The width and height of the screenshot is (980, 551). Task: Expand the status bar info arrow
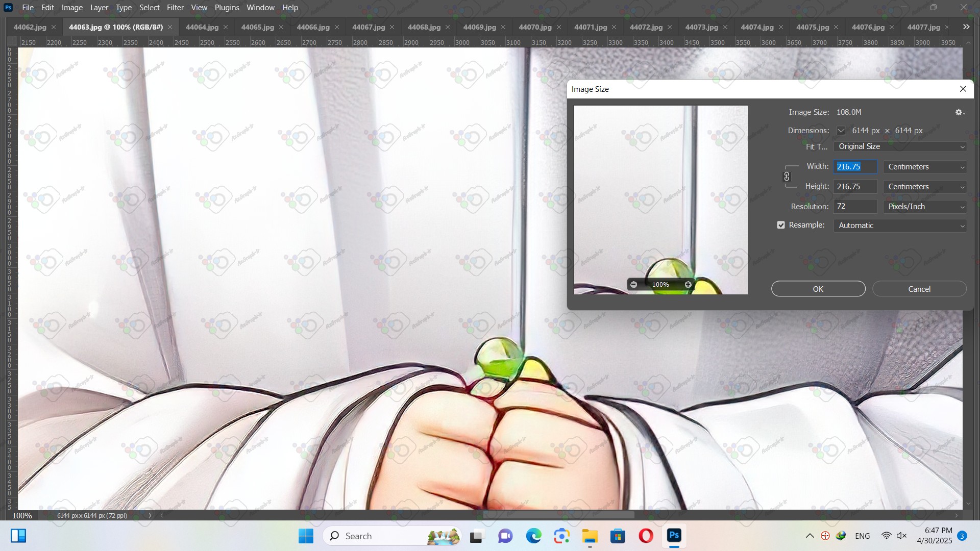pyautogui.click(x=150, y=515)
